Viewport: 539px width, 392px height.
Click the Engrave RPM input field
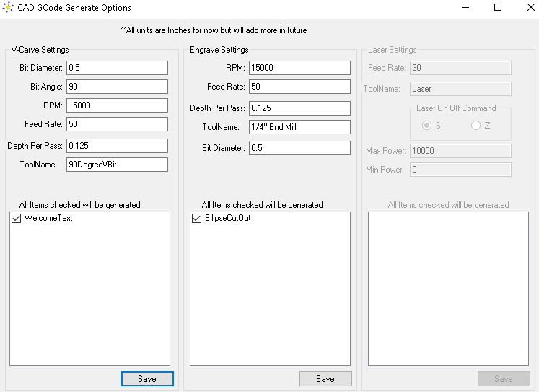click(299, 68)
